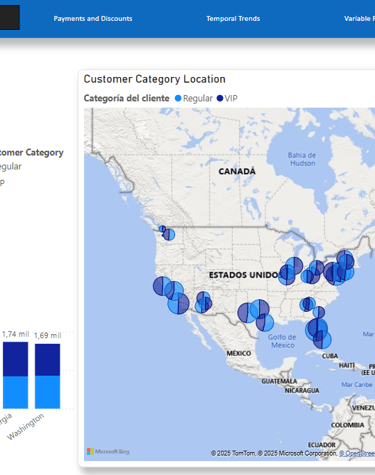Viewport: 375px width, 475px height.
Task: Open the Payments and Discounts tab
Action: (93, 19)
